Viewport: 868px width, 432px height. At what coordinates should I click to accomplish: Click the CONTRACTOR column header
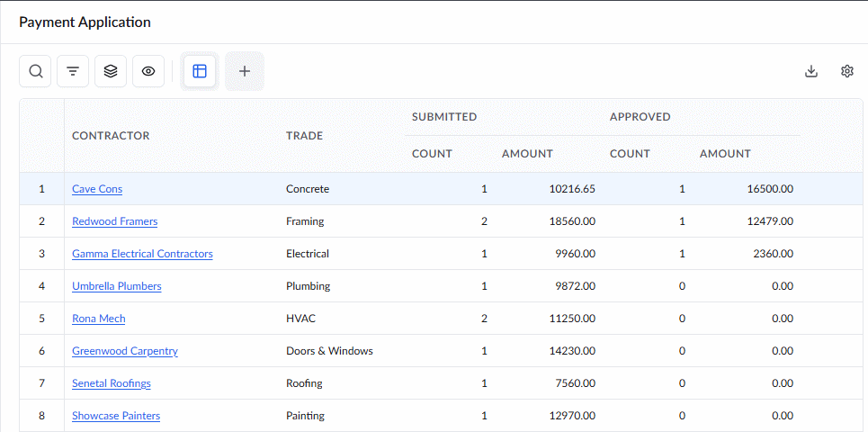point(111,136)
